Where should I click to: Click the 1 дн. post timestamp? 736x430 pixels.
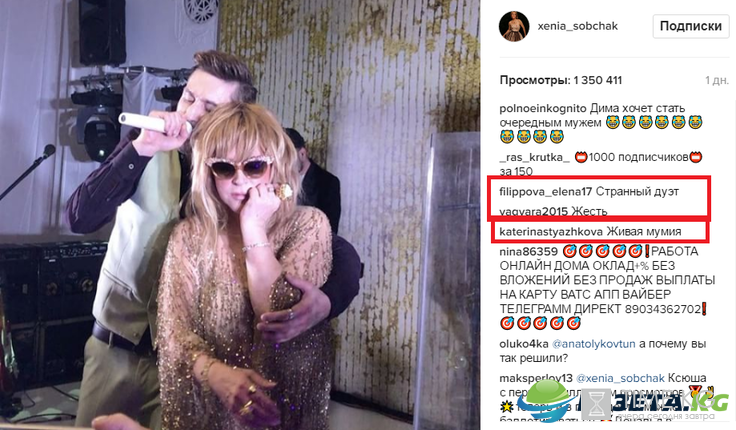pos(717,80)
